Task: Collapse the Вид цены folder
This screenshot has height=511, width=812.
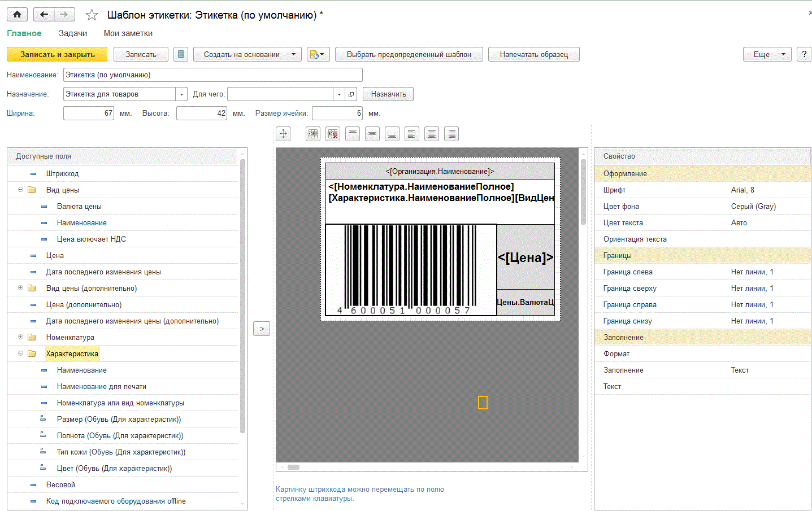Action: point(20,190)
